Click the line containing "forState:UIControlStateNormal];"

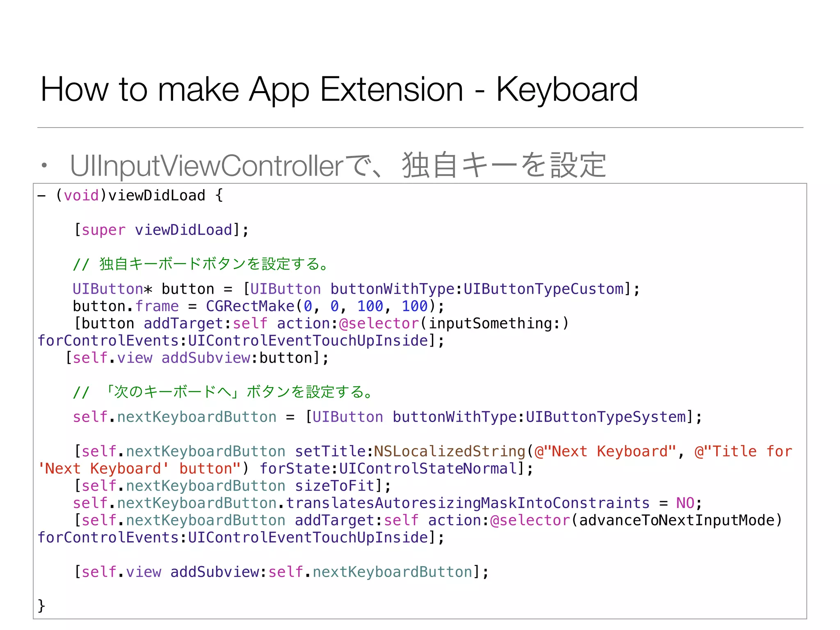[x=285, y=469]
